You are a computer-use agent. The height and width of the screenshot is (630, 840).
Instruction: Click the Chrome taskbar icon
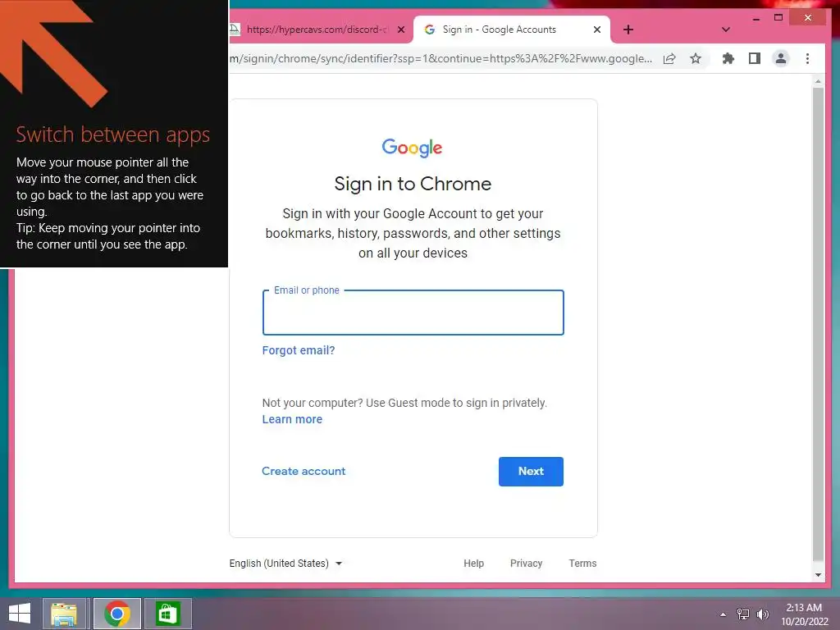click(117, 614)
